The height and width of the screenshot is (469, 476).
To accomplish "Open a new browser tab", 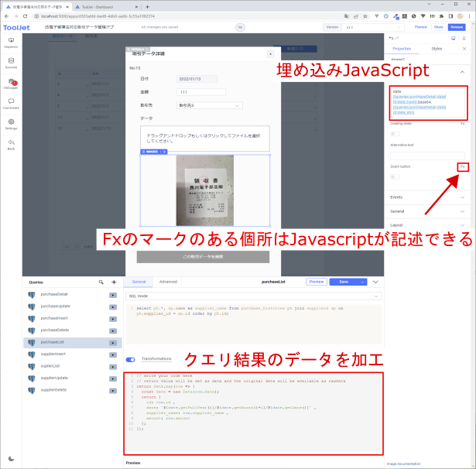I will 147,7.
